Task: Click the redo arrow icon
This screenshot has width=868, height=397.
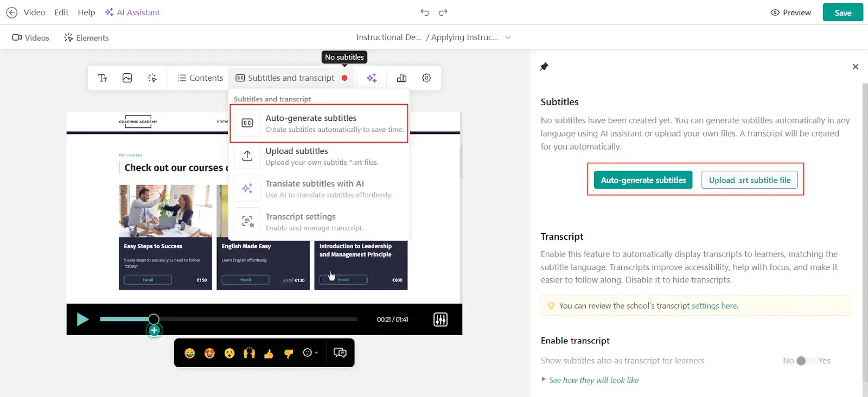Action: pos(443,12)
